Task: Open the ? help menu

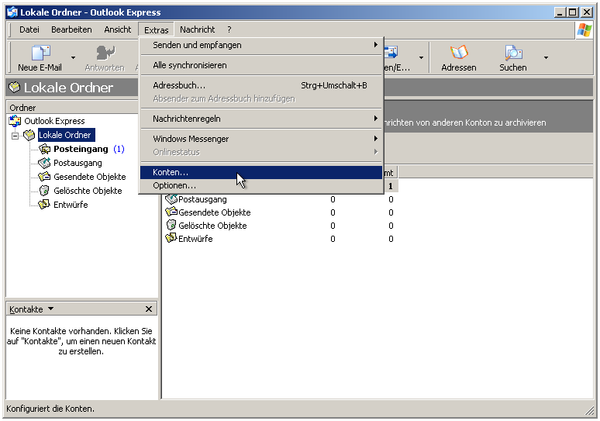Action: click(x=229, y=29)
